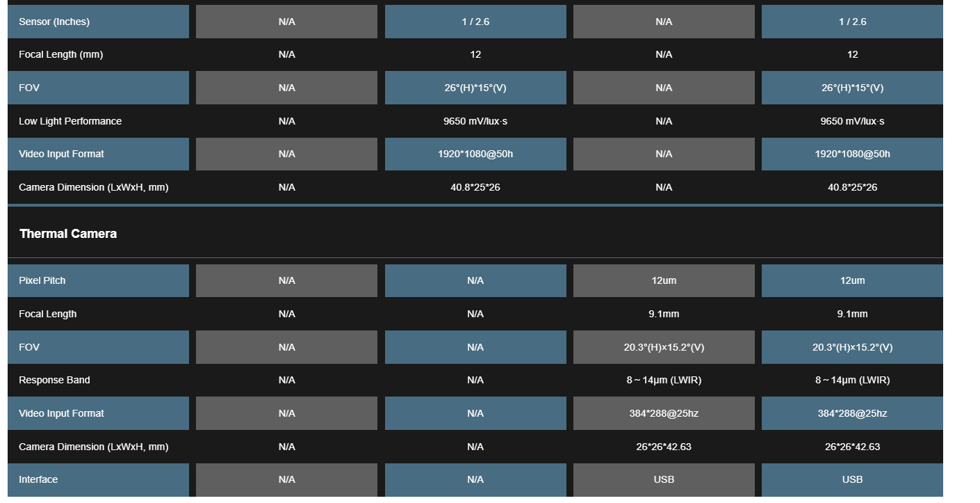
Task: Click the Thermal Camera section heading
Action: tap(68, 234)
